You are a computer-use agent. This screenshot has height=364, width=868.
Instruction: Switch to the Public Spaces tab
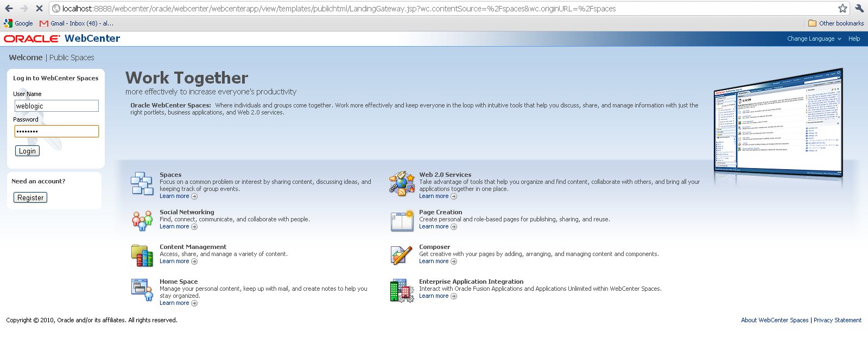coord(72,58)
